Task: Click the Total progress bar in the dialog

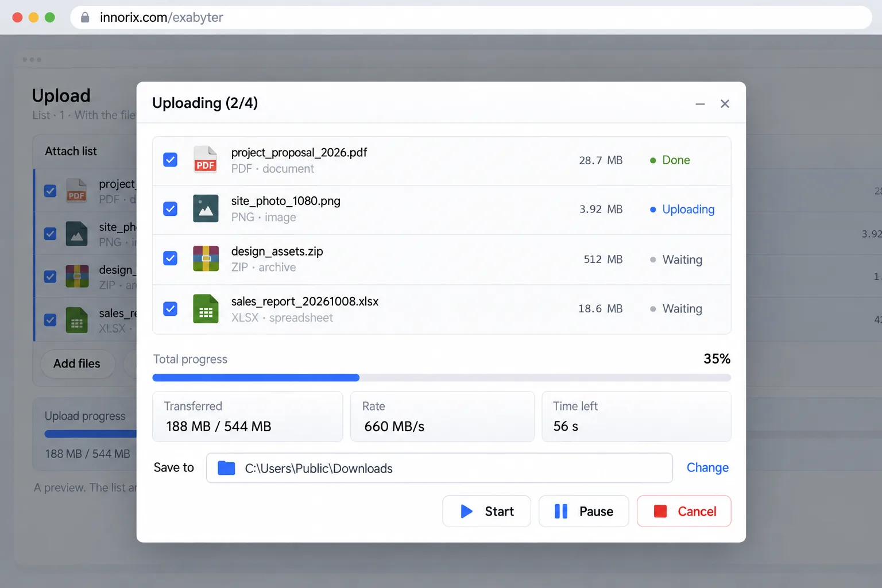Action: [x=442, y=378]
